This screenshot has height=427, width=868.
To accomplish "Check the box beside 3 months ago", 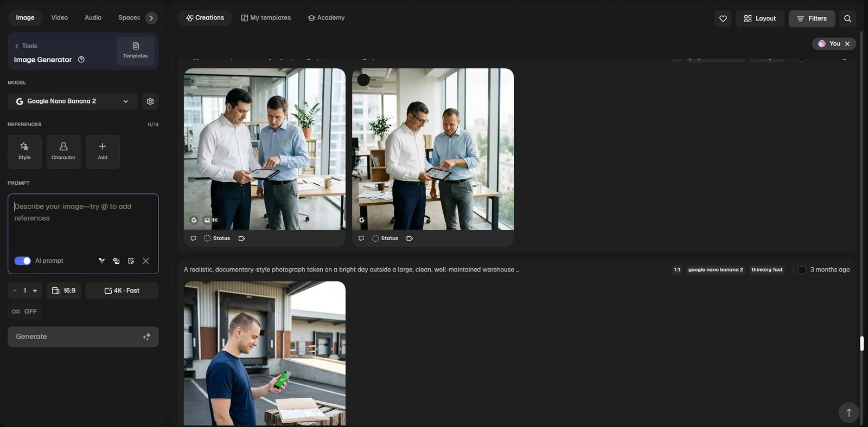I will pos(802,270).
